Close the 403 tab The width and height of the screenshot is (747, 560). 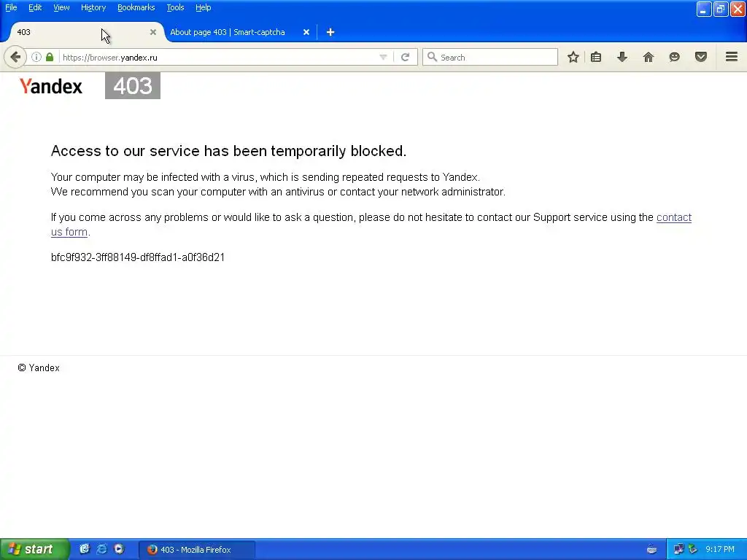153,32
